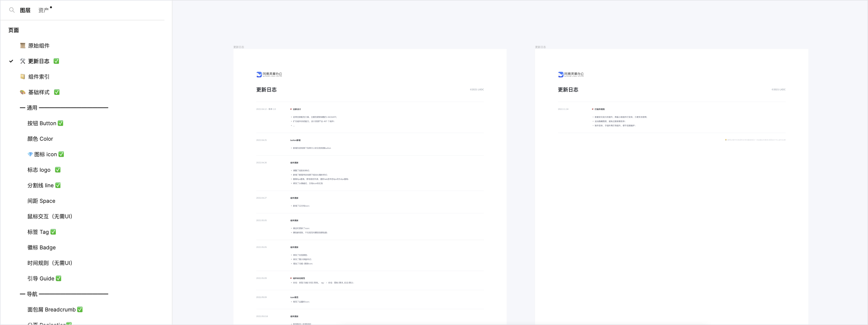868x325 pixels.
Task: Click the search magnifier icon
Action: 12,10
